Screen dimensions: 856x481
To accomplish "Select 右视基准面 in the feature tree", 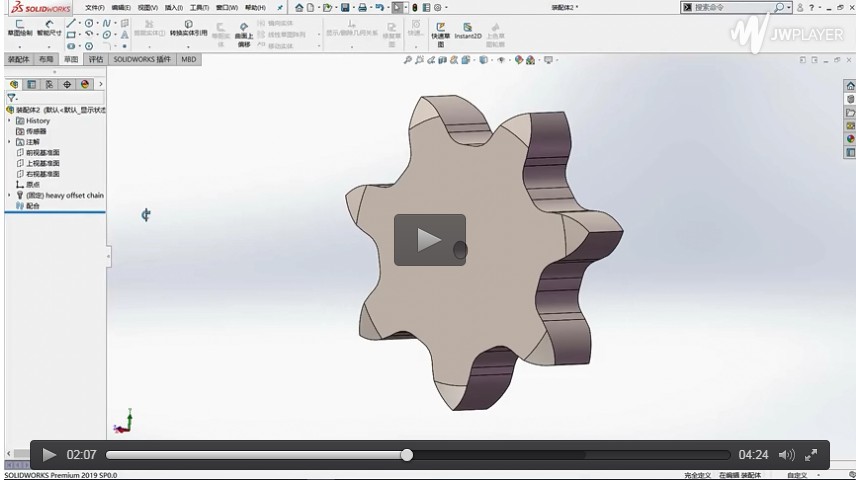I will pos(42,174).
